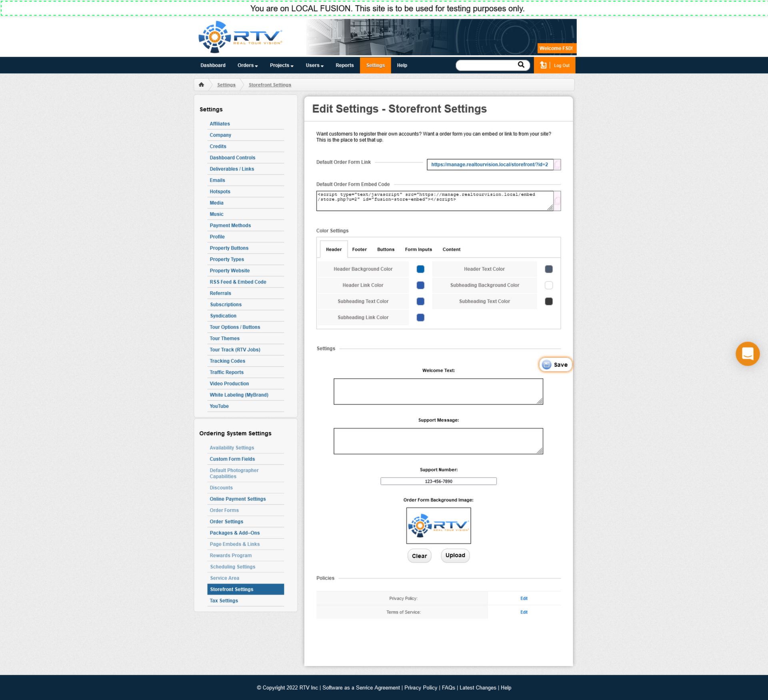
Task: Open the Buttons color tab
Action: coord(386,249)
